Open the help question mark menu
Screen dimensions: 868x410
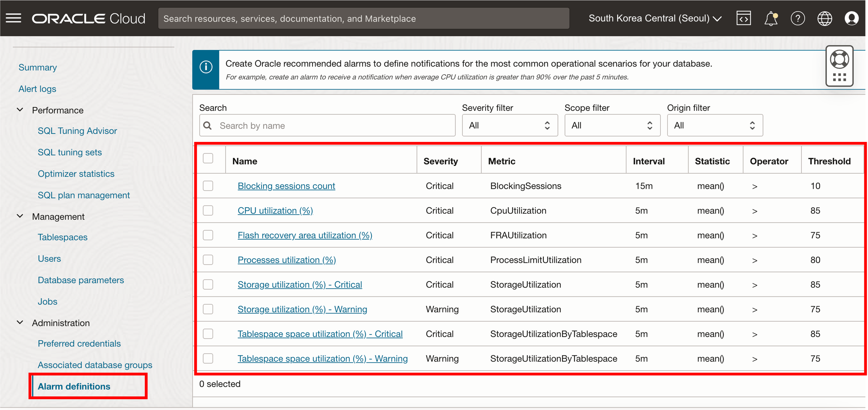click(x=798, y=18)
